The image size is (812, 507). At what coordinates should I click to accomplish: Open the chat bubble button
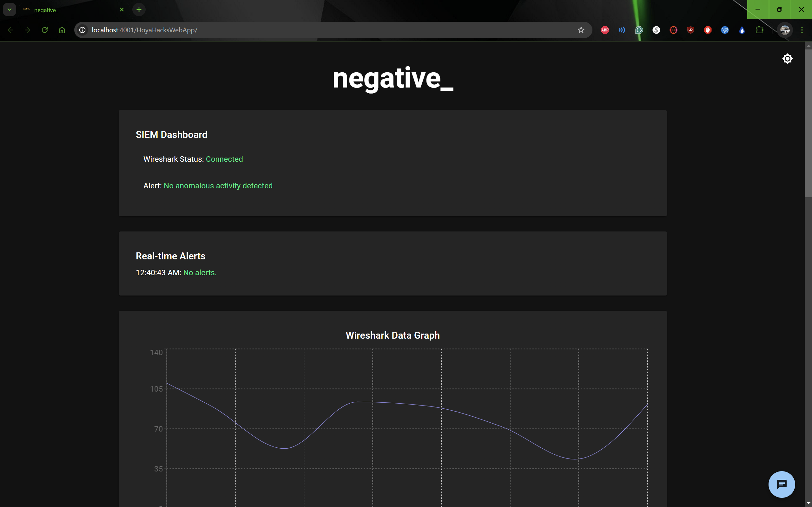click(782, 484)
